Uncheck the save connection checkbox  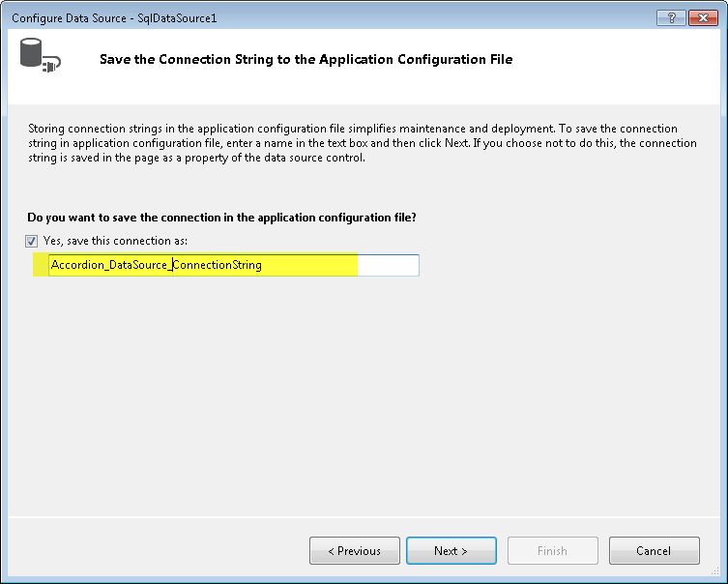[x=33, y=241]
